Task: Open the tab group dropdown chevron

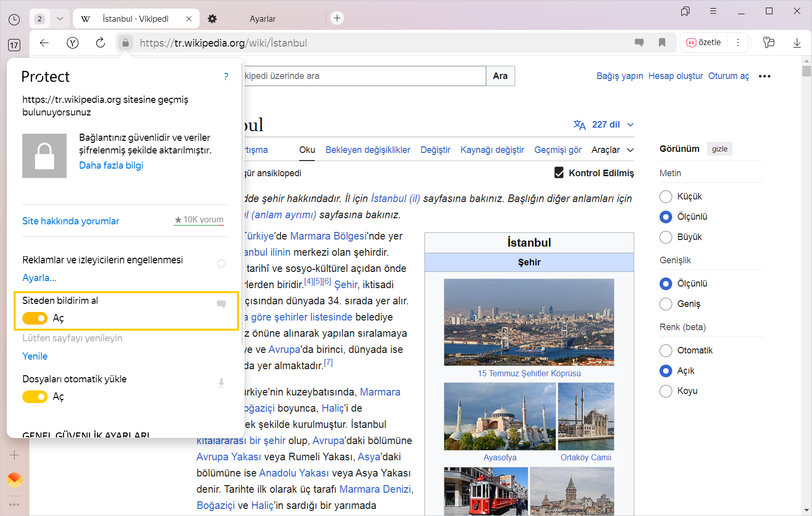Action: point(60,19)
